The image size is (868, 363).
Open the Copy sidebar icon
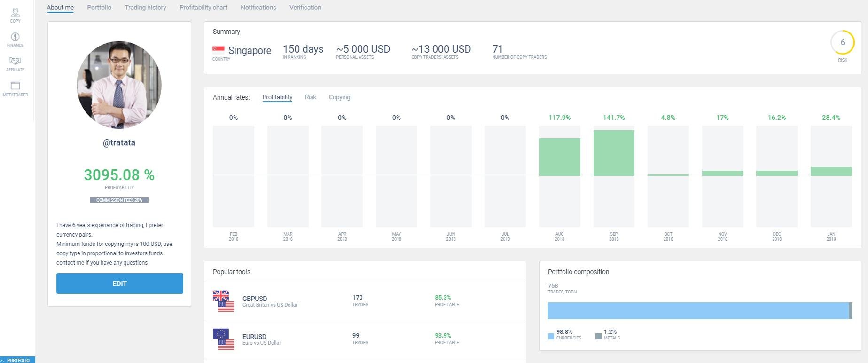tap(15, 13)
